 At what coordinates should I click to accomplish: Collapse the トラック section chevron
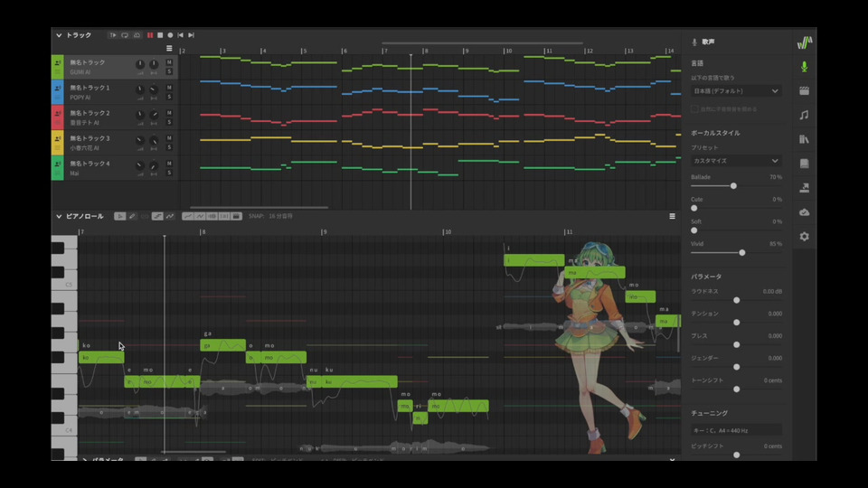click(x=59, y=35)
